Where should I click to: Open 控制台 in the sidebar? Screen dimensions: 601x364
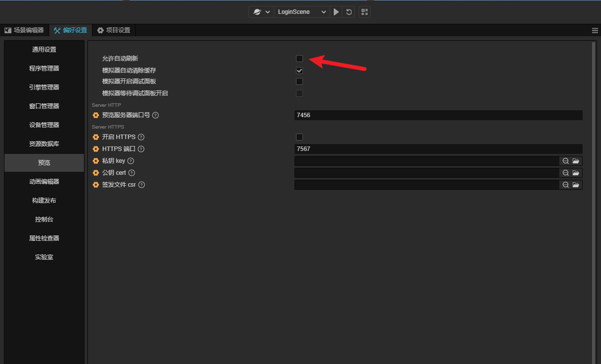point(44,219)
